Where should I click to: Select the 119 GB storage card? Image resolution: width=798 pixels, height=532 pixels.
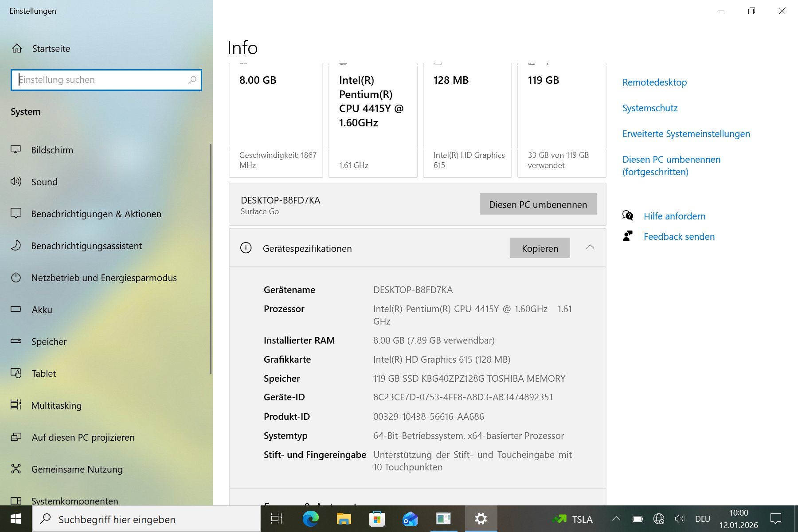[562, 120]
